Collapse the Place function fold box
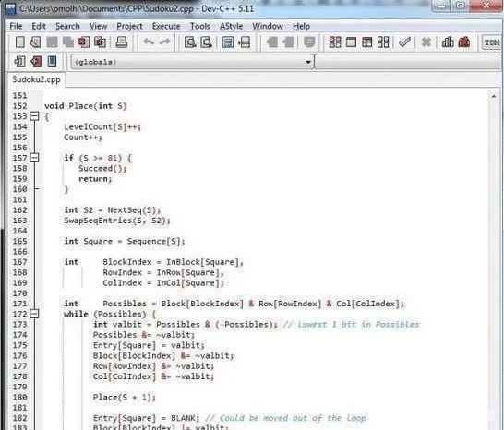Image resolution: width=504 pixels, height=430 pixels. tap(34, 116)
